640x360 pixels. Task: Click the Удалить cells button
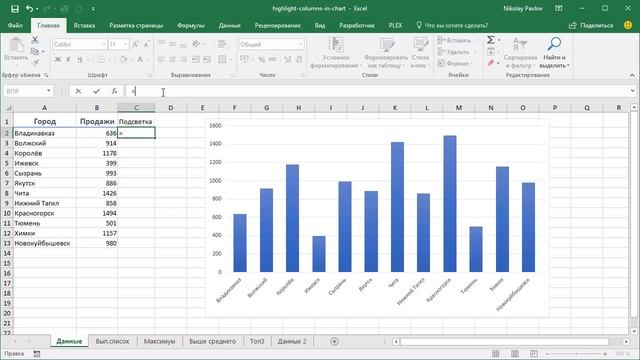454,52
